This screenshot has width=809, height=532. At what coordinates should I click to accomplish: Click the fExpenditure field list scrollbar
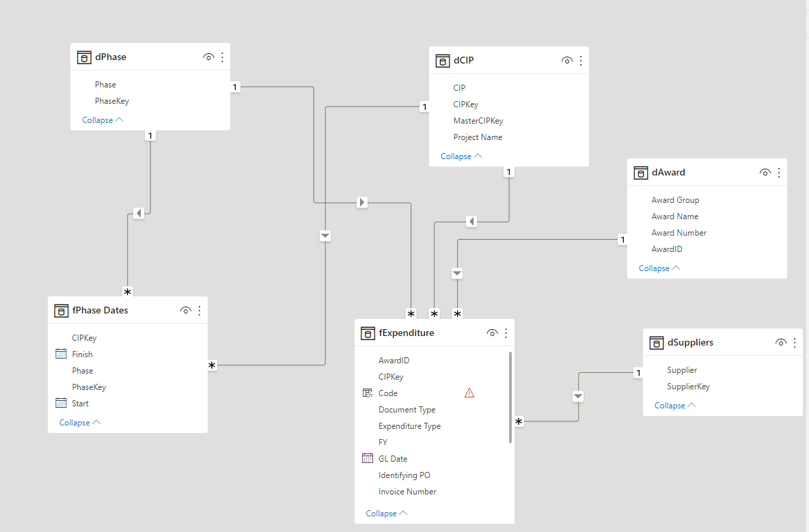click(510, 397)
